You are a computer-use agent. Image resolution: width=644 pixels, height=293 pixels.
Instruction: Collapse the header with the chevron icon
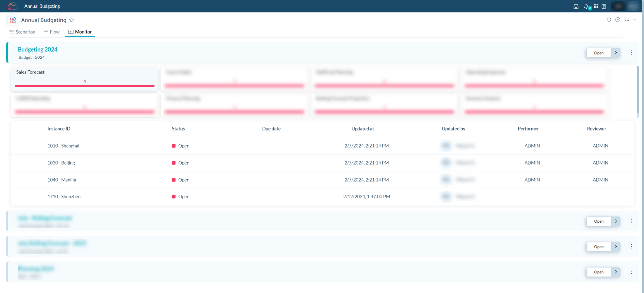(635, 20)
